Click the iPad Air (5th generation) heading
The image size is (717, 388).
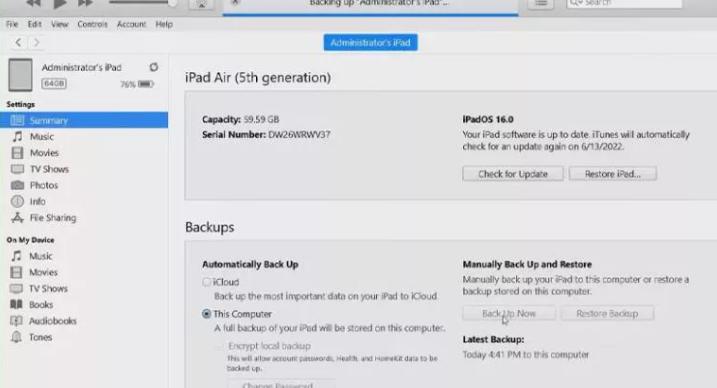258,78
